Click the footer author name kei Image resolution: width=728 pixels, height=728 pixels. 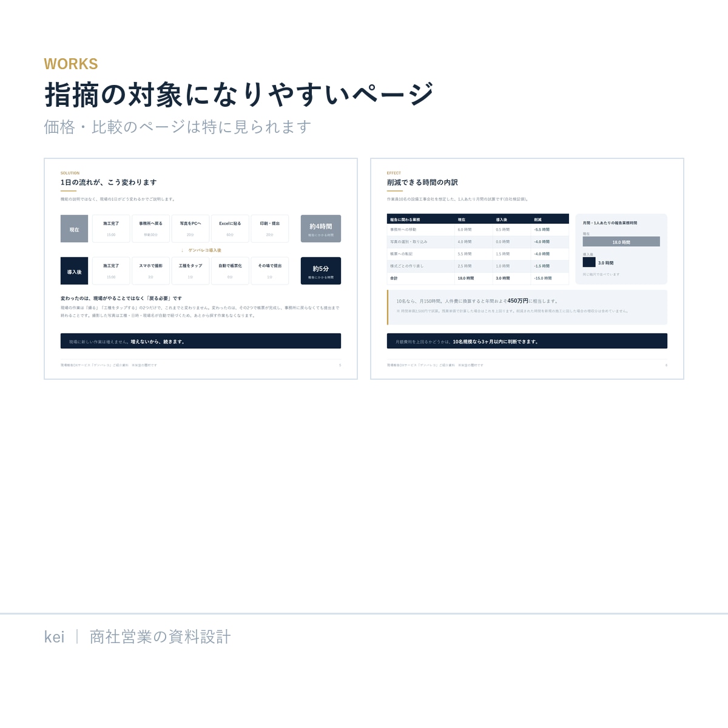point(54,636)
